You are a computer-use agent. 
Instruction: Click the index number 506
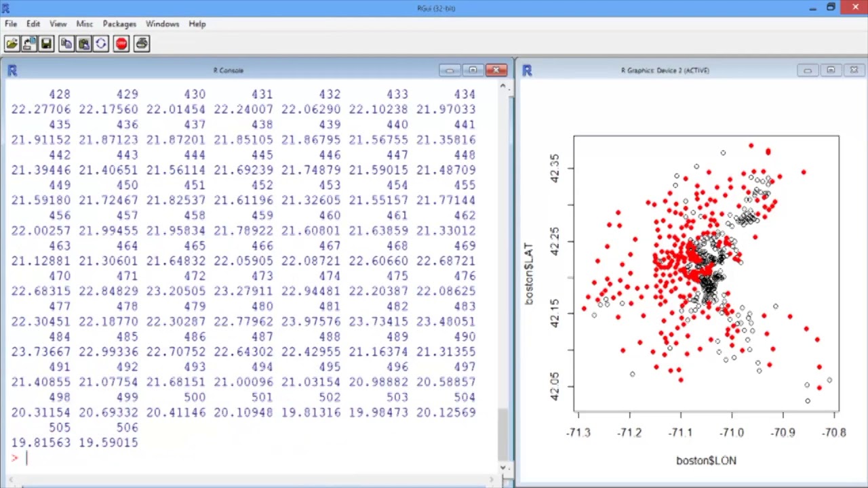point(127,428)
